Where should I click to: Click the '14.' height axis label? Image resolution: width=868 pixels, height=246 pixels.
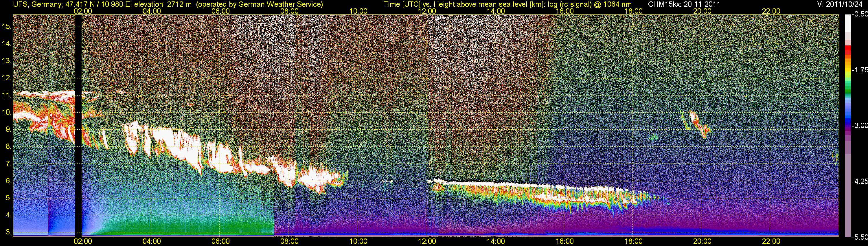click(6, 44)
